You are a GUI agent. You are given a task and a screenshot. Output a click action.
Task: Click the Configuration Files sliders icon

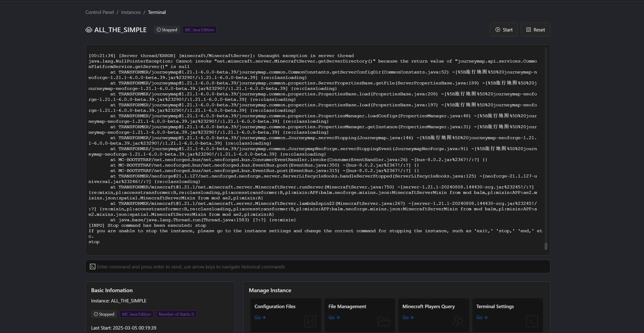310,321
